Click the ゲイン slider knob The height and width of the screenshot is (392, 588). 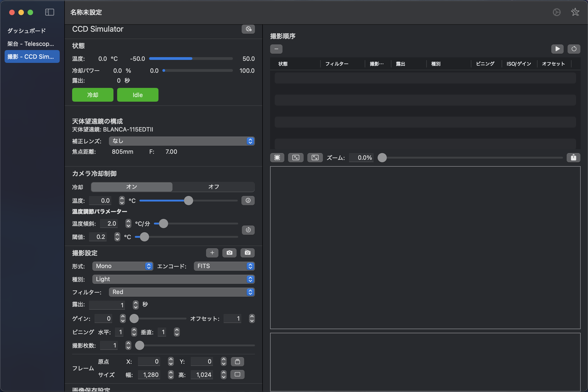coord(134,319)
